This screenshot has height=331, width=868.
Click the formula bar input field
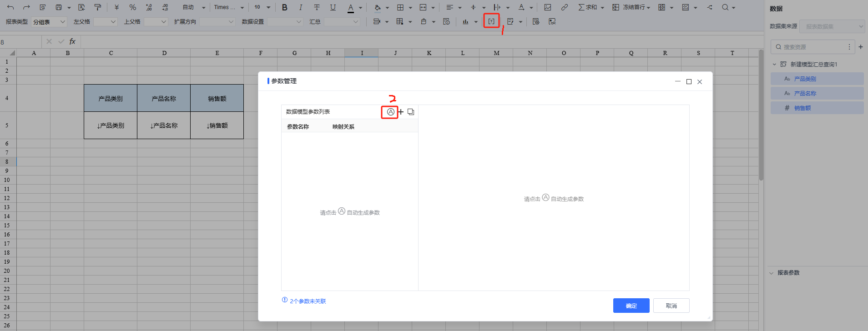coord(422,42)
